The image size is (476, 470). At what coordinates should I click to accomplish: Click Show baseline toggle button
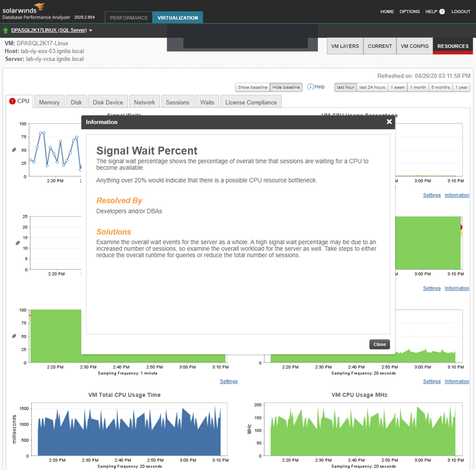click(252, 87)
